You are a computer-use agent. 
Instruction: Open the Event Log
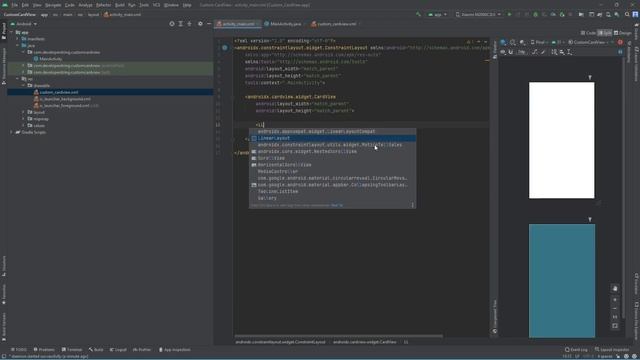pyautogui.click(x=576, y=350)
